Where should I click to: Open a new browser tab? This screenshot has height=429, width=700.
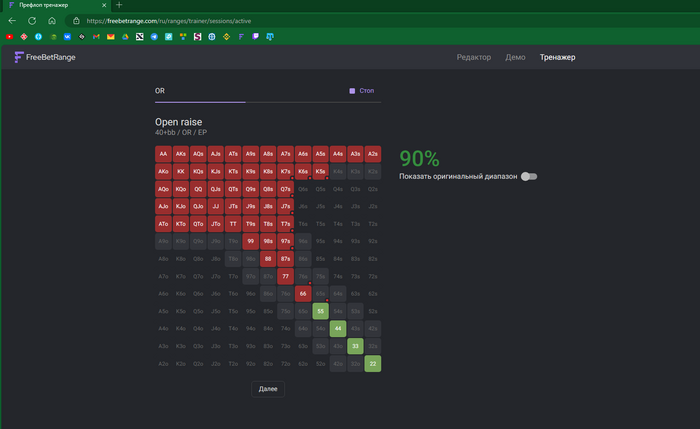coord(119,5)
